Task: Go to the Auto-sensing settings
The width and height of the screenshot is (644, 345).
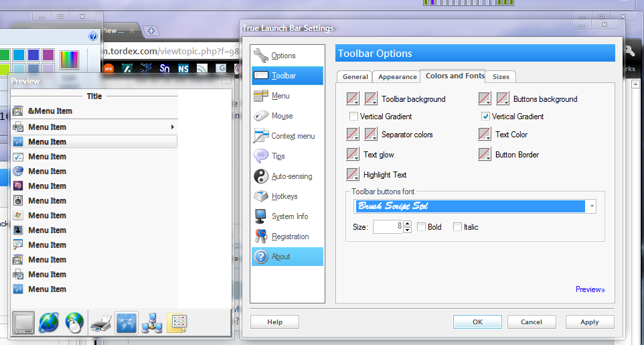Action: 291,176
